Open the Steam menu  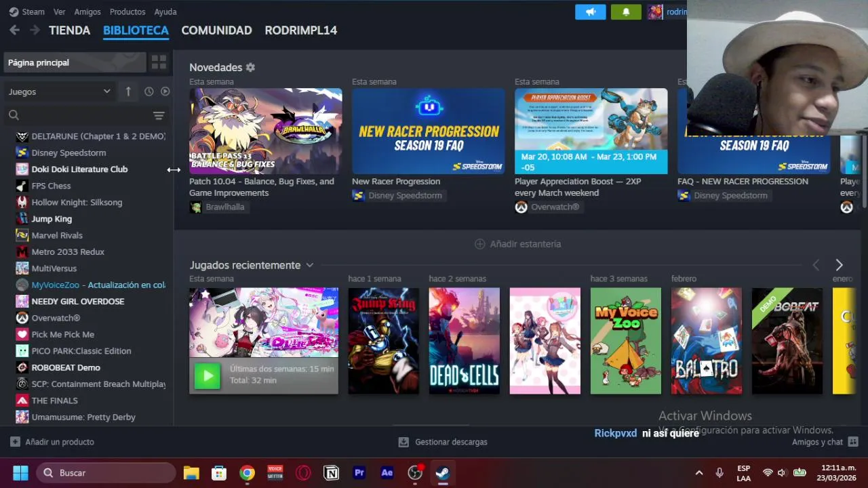click(x=33, y=12)
